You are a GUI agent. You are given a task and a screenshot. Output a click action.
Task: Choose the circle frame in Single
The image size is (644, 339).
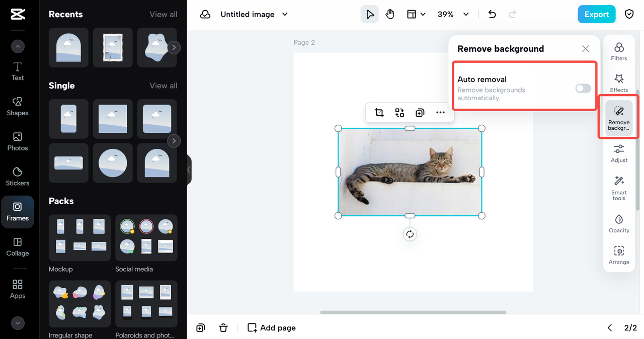(x=113, y=163)
